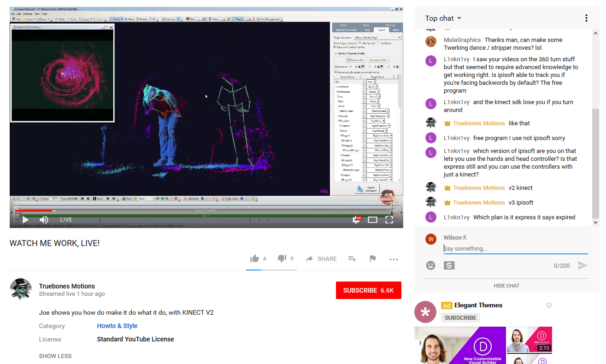This screenshot has width=606, height=364.
Task: Click the View Background button in Mocap Studio toolbar
Action: tap(268, 19)
